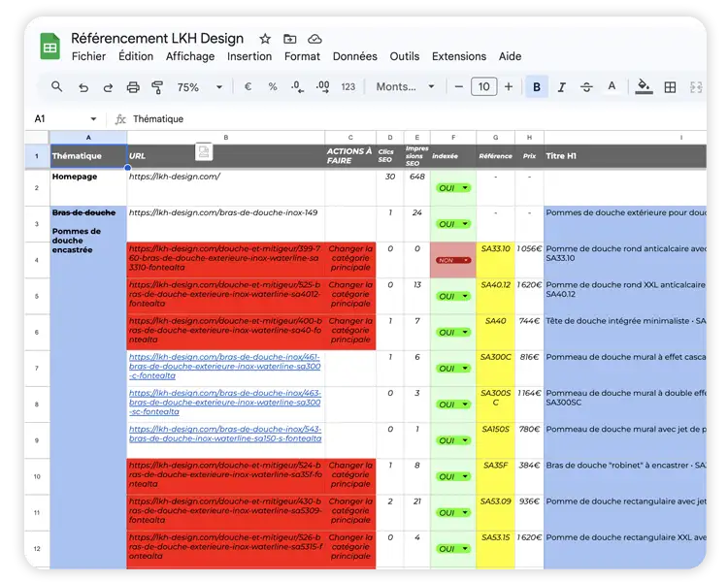Redo the last action

108,87
